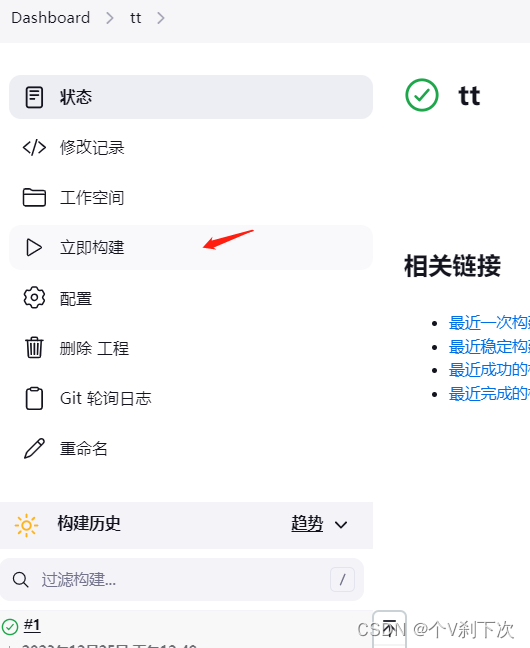Click the slash shortcut key badge in filter box
Image resolution: width=530 pixels, height=648 pixels.
click(342, 579)
